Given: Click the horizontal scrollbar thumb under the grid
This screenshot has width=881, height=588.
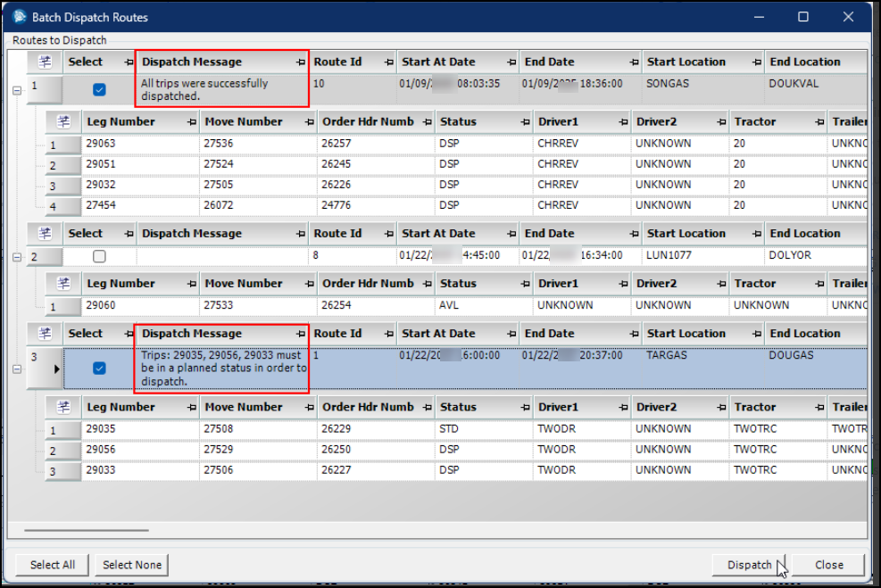Looking at the screenshot, I should 87,530.
